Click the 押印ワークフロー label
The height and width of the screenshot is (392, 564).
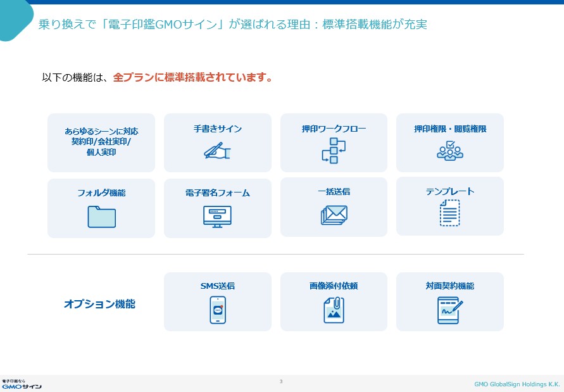(334, 129)
